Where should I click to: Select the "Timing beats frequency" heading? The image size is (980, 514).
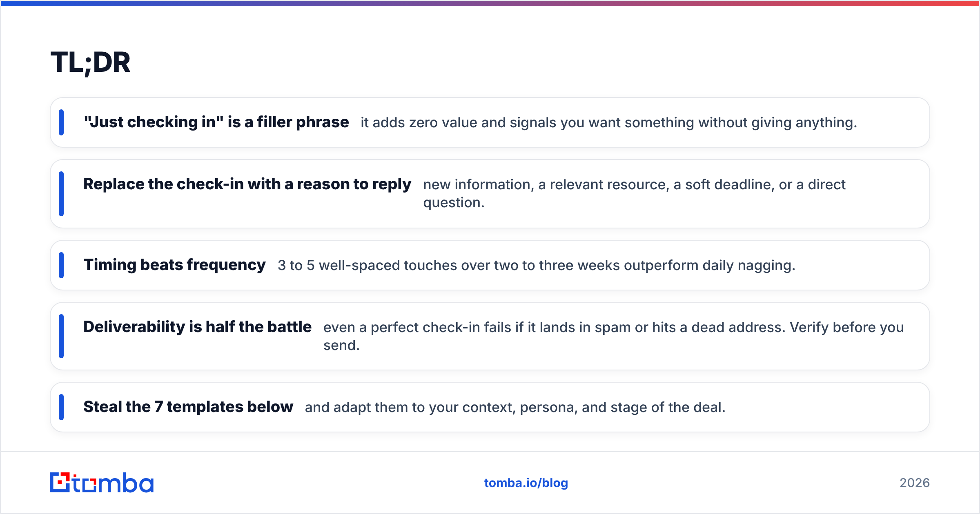(174, 265)
